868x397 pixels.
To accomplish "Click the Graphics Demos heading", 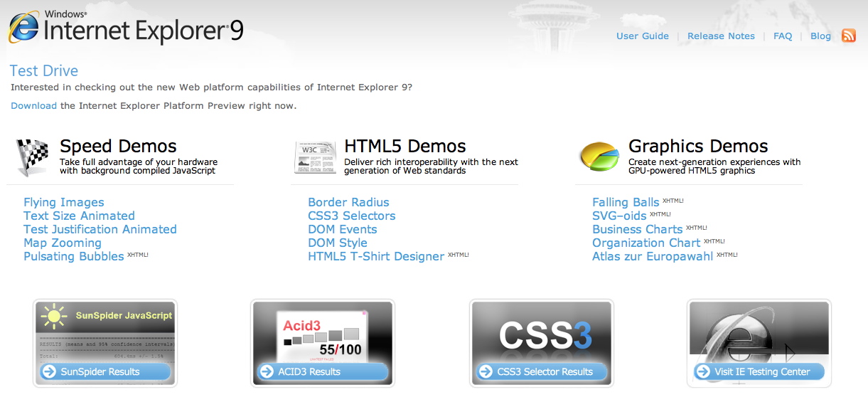I will pyautogui.click(x=698, y=147).
